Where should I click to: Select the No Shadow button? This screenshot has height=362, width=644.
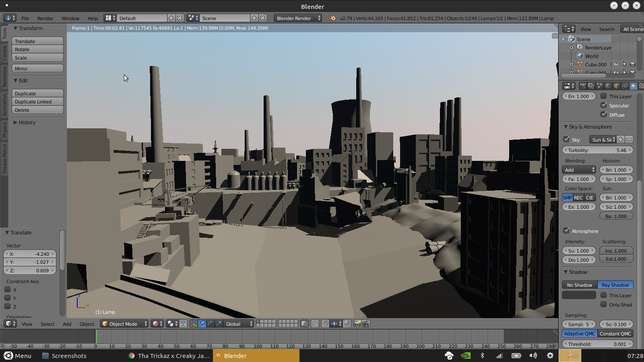click(580, 285)
